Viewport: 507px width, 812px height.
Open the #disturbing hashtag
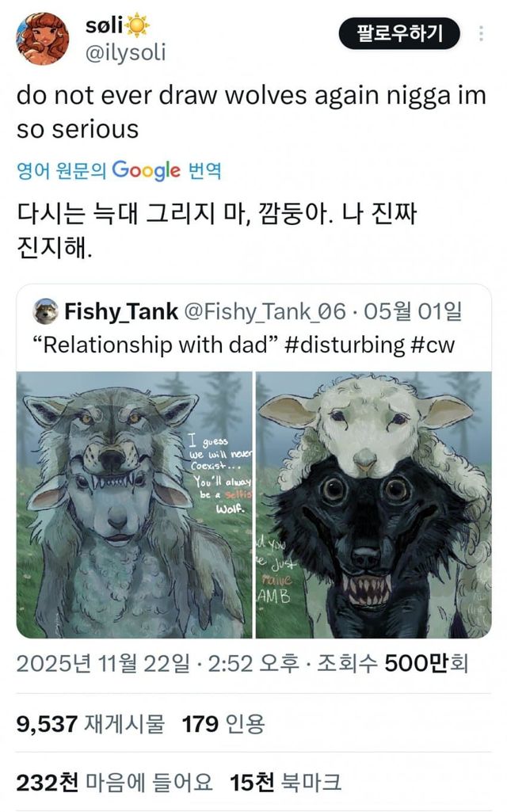pos(345,345)
